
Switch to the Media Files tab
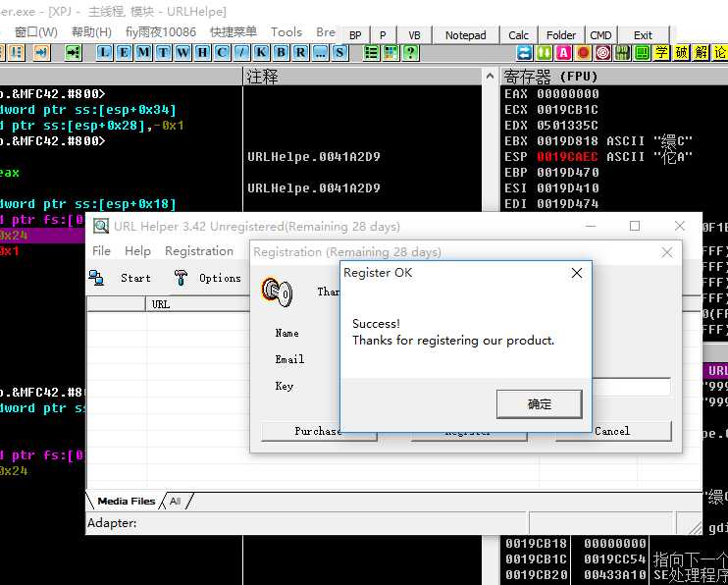[127, 501]
